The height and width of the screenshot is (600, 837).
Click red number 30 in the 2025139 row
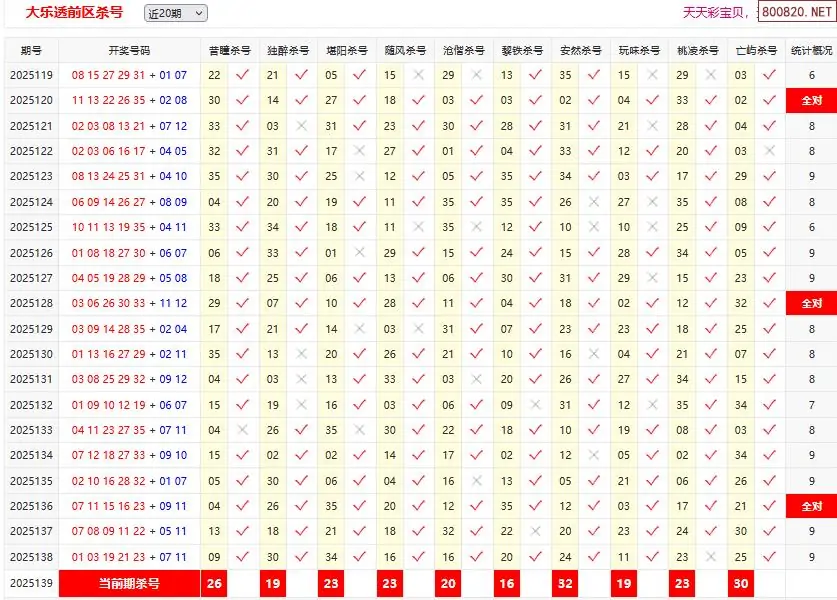pyautogui.click(x=741, y=583)
